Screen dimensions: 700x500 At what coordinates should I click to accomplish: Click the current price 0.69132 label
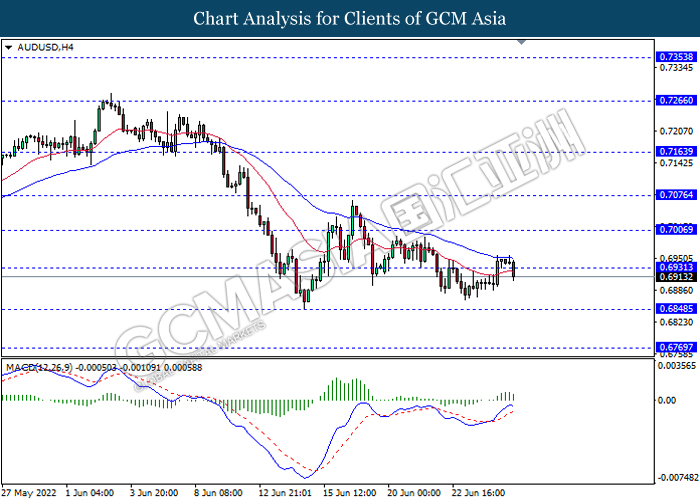pyautogui.click(x=677, y=277)
